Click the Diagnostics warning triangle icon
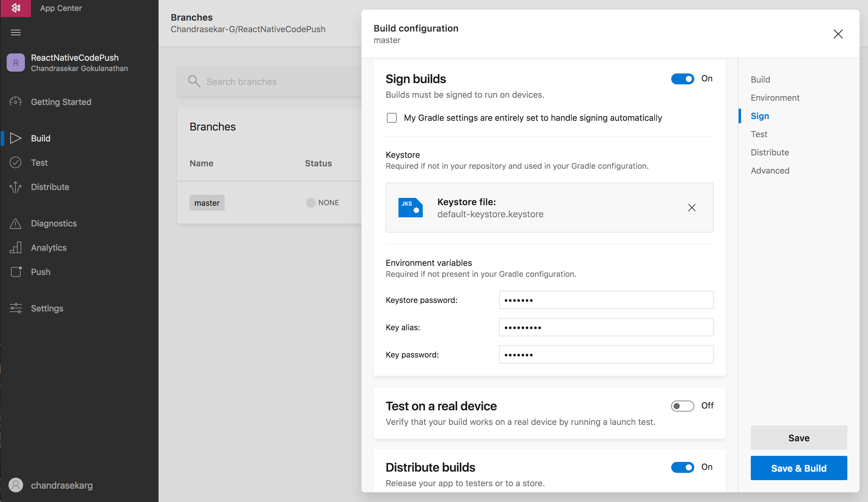The width and height of the screenshot is (868, 502). 15,223
